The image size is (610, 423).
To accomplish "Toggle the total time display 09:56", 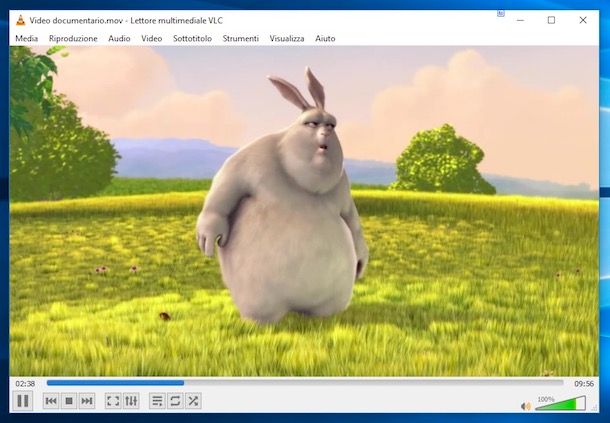I will 584,384.
